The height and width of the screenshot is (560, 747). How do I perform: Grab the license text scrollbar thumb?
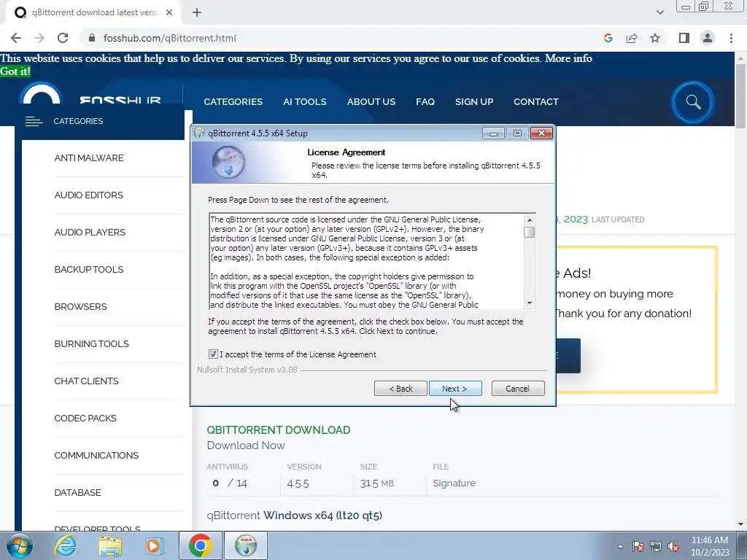coord(530,232)
